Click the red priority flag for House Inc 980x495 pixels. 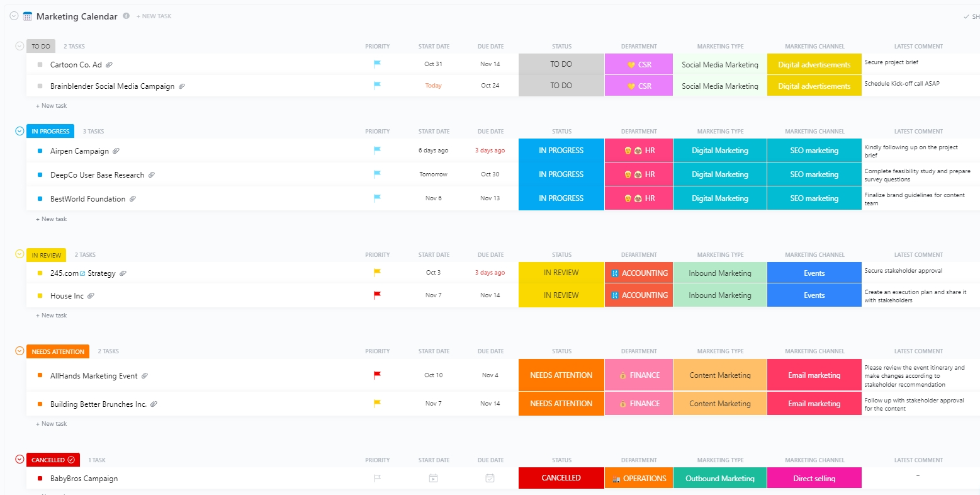coord(377,295)
